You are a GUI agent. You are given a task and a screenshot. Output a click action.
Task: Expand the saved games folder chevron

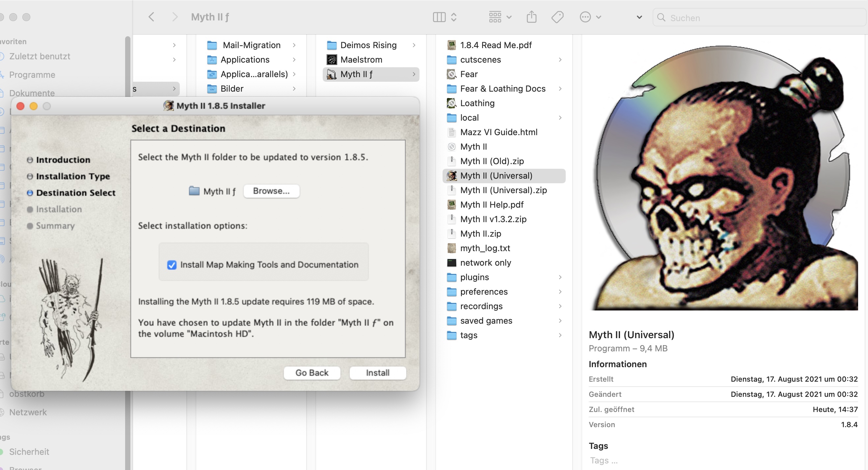point(560,321)
